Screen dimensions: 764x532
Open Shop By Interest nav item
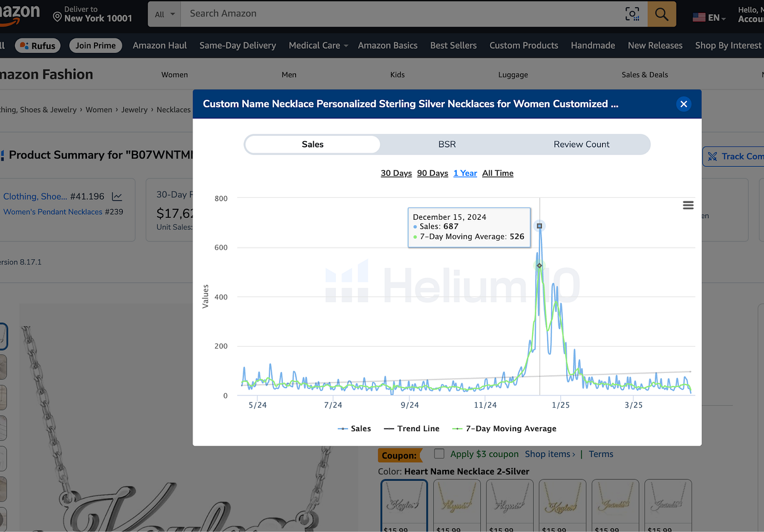728,46
